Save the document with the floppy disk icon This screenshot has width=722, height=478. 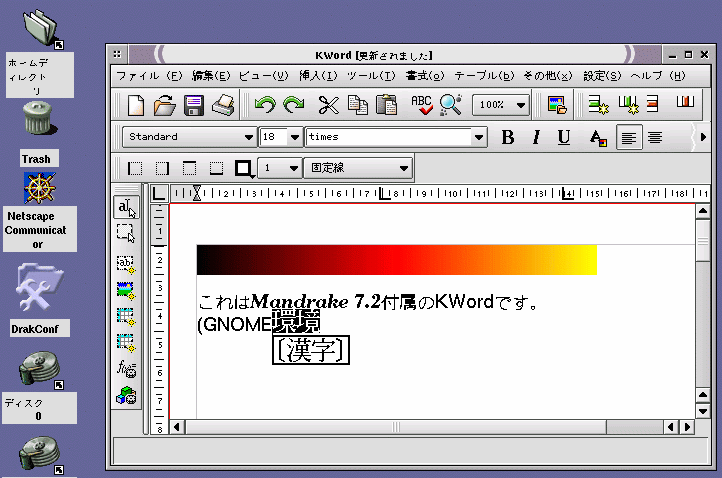[194, 105]
